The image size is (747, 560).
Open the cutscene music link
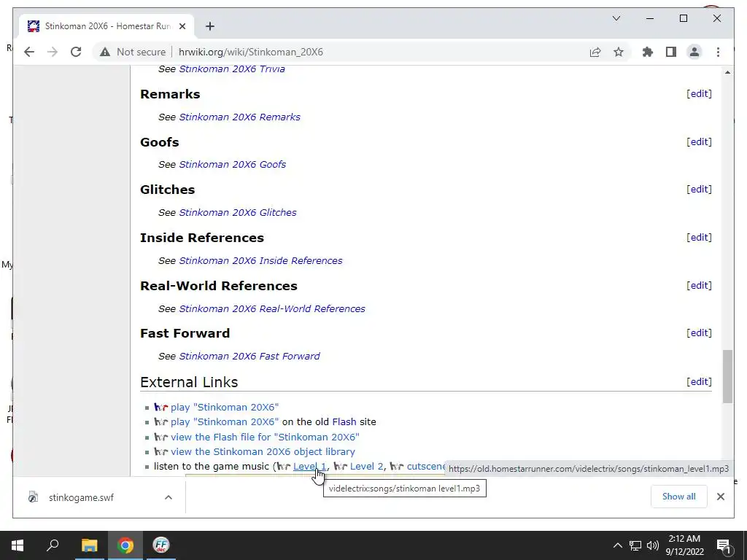[x=426, y=467]
